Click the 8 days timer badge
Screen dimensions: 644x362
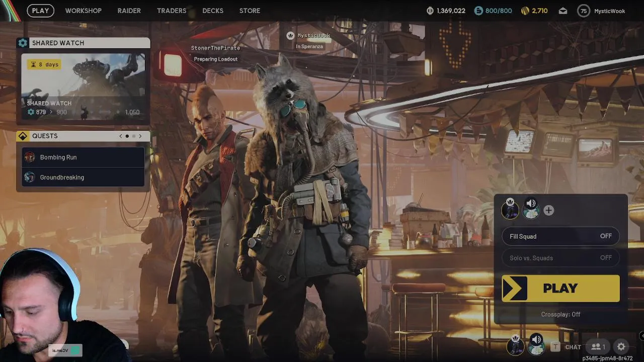44,64
